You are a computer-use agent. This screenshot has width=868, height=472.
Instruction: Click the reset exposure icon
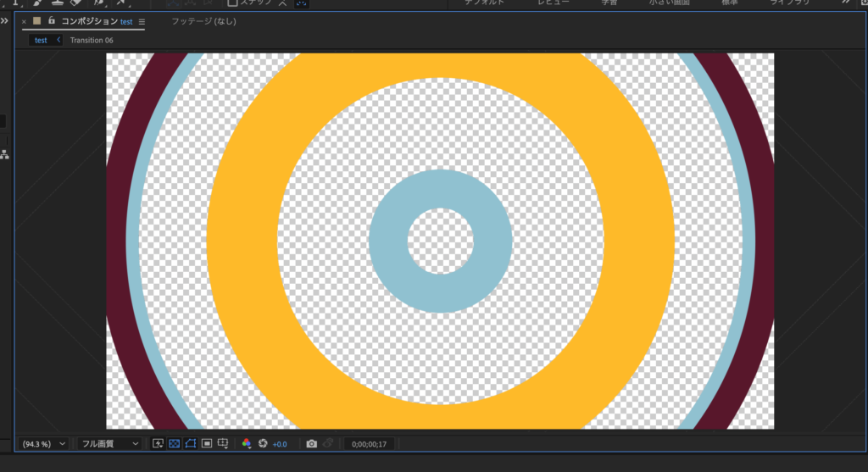point(263,443)
